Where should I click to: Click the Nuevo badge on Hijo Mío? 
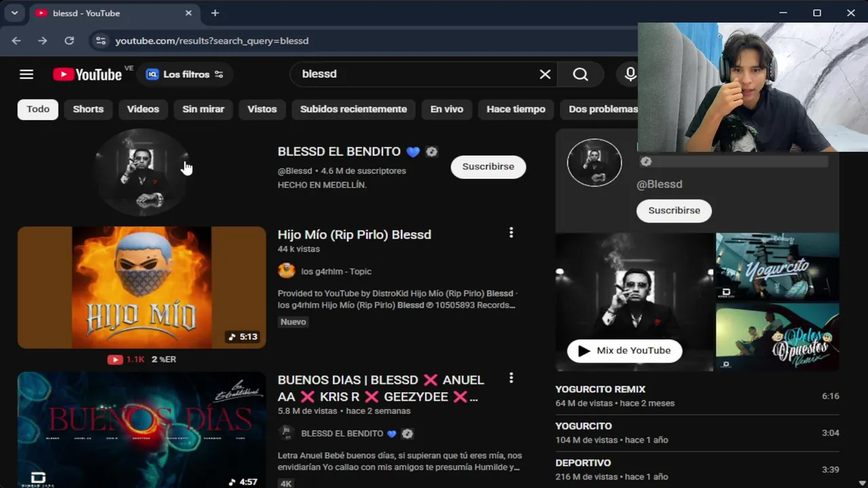point(294,322)
